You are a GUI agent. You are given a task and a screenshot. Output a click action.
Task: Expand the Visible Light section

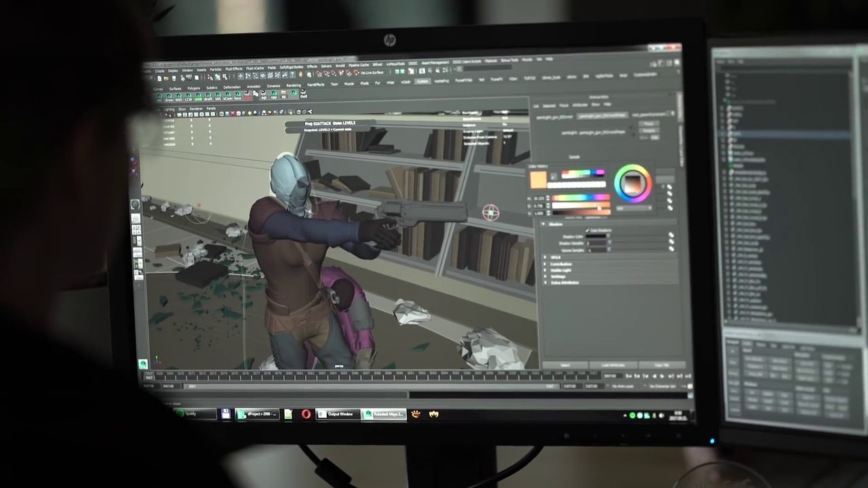(x=546, y=270)
